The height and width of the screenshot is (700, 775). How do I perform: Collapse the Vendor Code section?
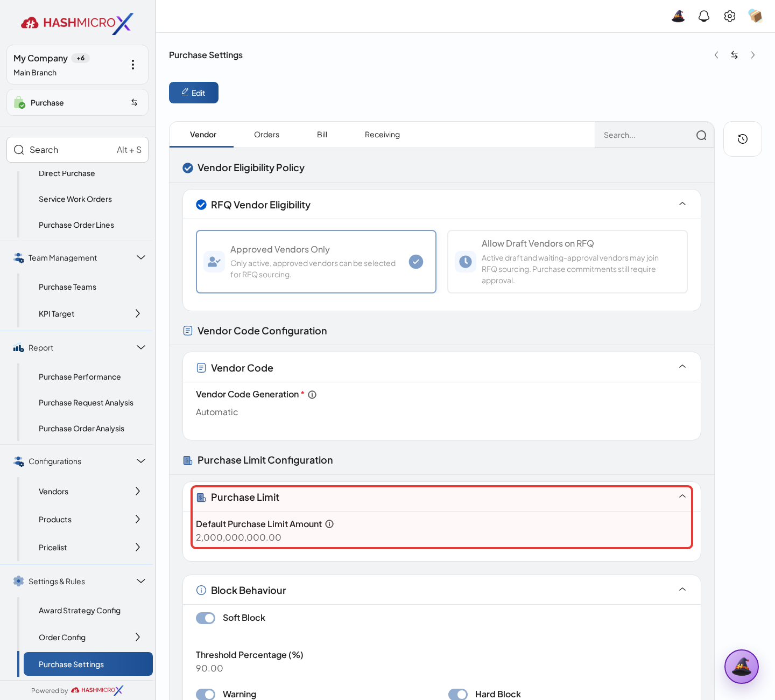tap(682, 367)
